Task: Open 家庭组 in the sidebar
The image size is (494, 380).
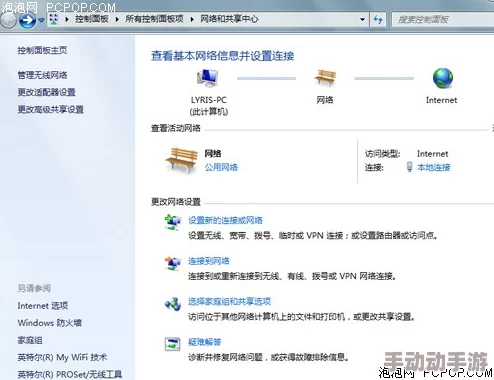Action: coord(30,340)
